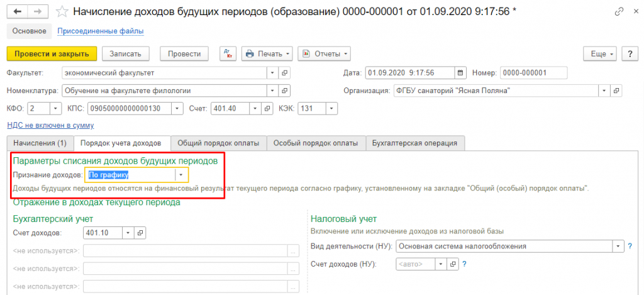Open Факультет item with open-form icon
The height and width of the screenshot is (295, 644).
284,72
